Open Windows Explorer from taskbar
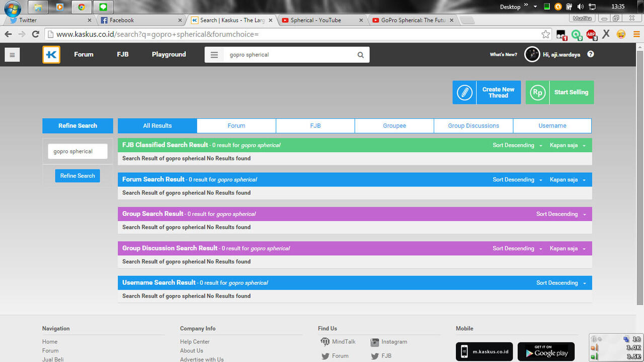Image resolution: width=644 pixels, height=362 pixels. [38, 7]
